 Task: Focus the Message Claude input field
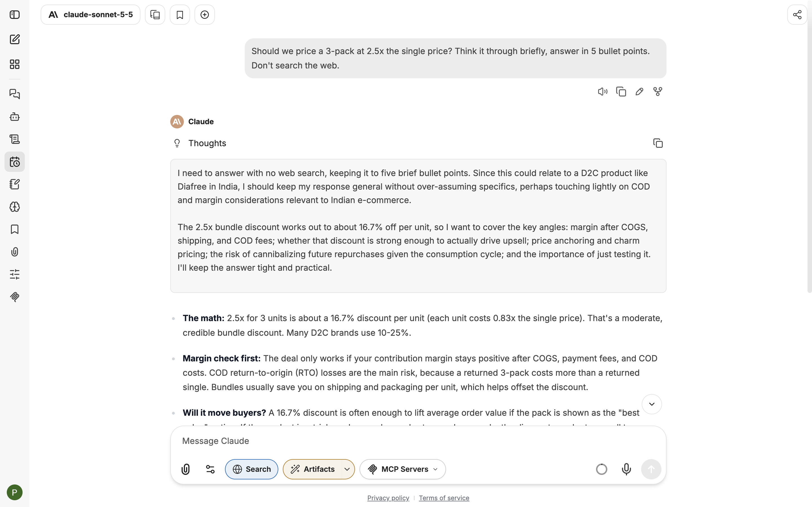pos(418,441)
